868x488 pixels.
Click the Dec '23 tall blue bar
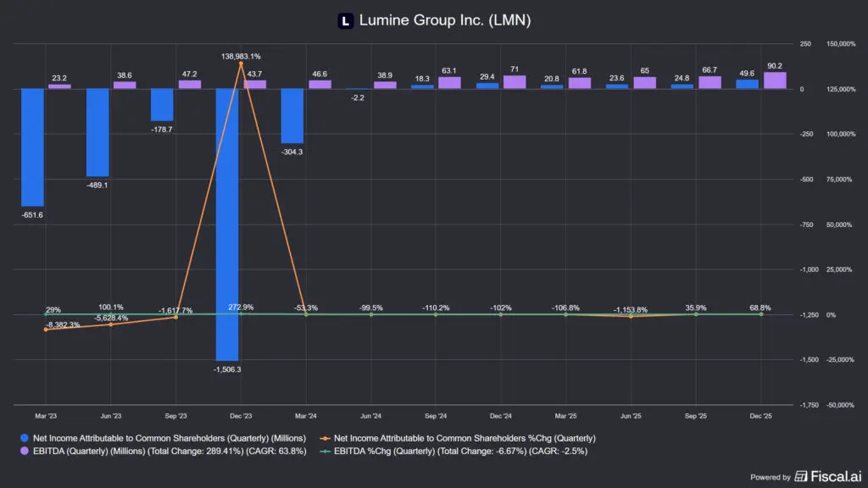coord(227,224)
